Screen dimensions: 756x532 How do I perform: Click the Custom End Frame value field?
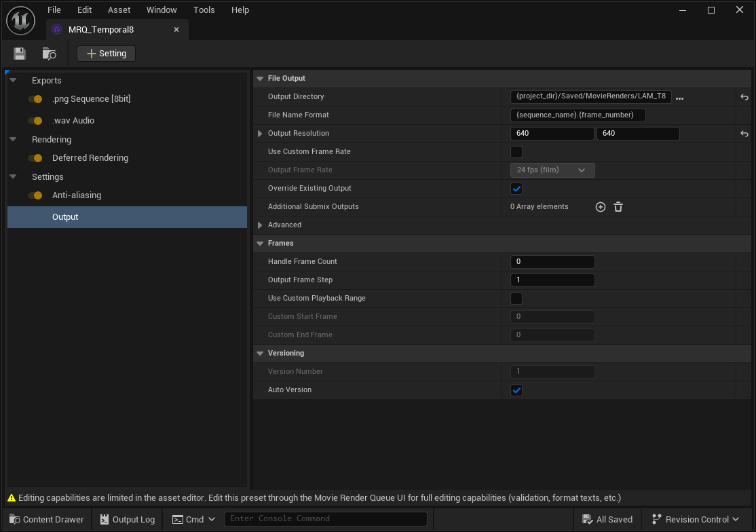click(552, 335)
